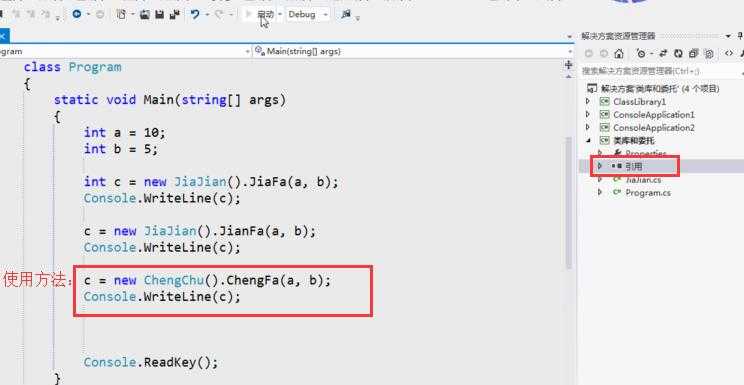Click the Undo arrow icon
The width and height of the screenshot is (744, 385).
tap(195, 15)
